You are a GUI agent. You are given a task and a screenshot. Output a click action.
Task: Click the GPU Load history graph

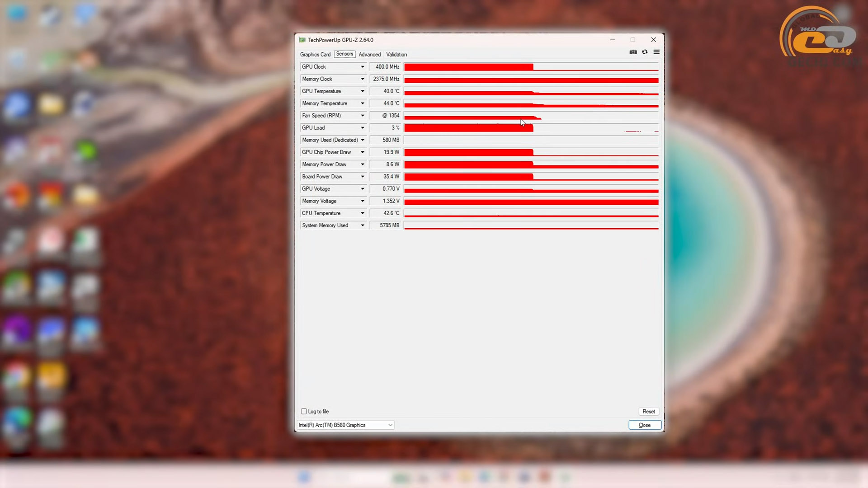531,128
